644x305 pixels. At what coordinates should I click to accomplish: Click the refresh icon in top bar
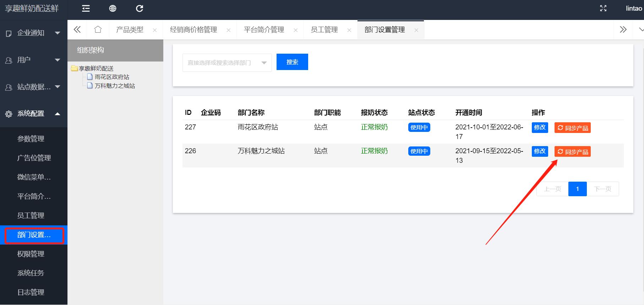click(140, 9)
